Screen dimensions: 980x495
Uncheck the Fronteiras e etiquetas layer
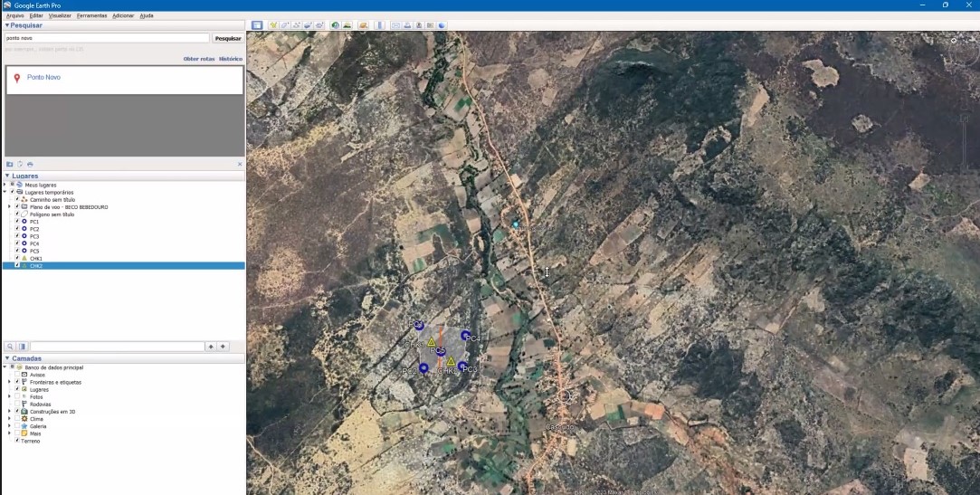[17, 382]
